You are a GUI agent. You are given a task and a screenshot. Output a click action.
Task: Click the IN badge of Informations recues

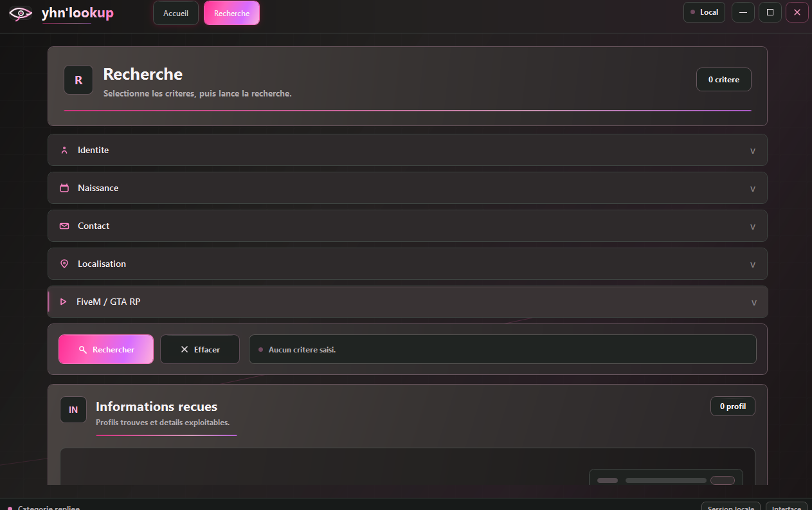coord(73,410)
